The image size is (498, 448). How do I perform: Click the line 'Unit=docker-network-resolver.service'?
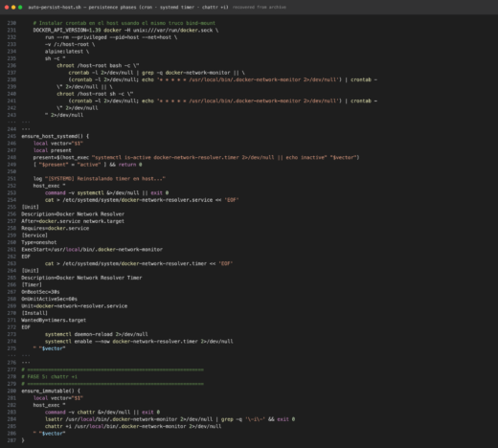click(75, 306)
